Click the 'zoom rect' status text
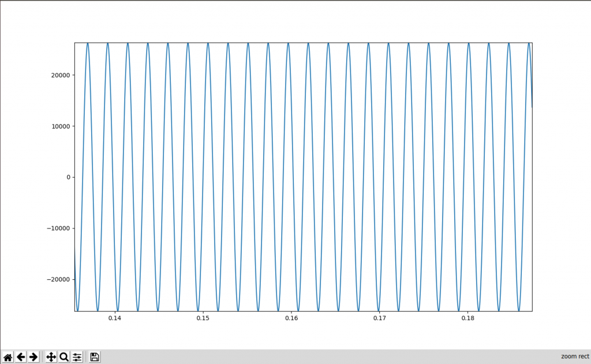 coord(575,357)
